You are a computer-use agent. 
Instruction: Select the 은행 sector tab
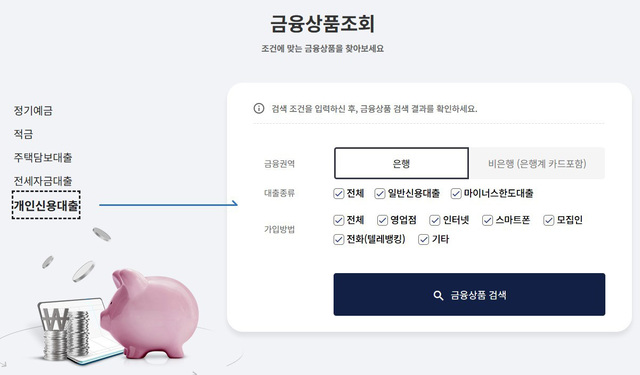point(401,163)
